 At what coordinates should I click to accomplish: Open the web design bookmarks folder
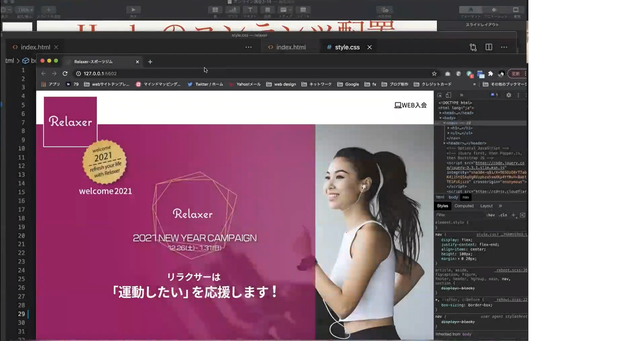click(x=281, y=84)
